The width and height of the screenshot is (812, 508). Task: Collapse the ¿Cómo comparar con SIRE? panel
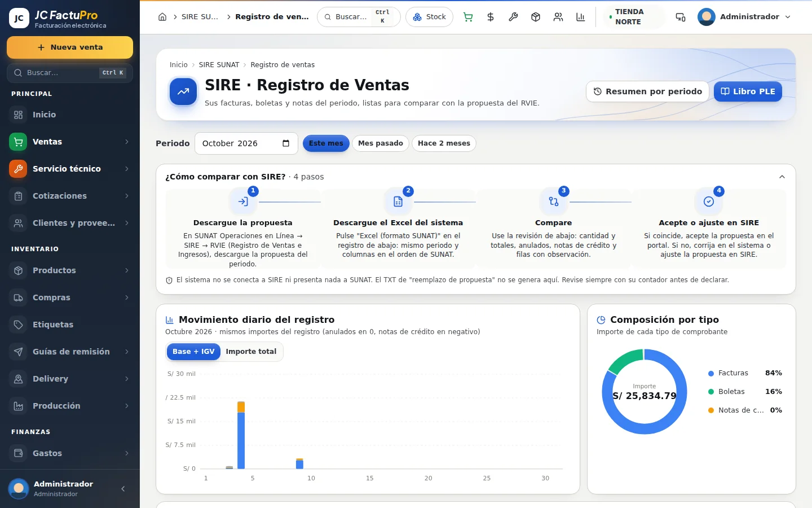782,177
